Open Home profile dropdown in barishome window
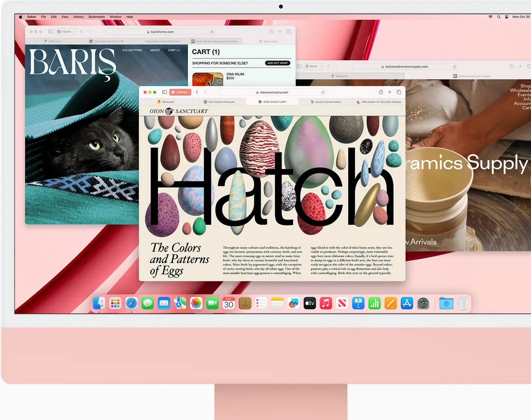Image resolution: width=531 pixels, height=420 pixels. [x=65, y=31]
